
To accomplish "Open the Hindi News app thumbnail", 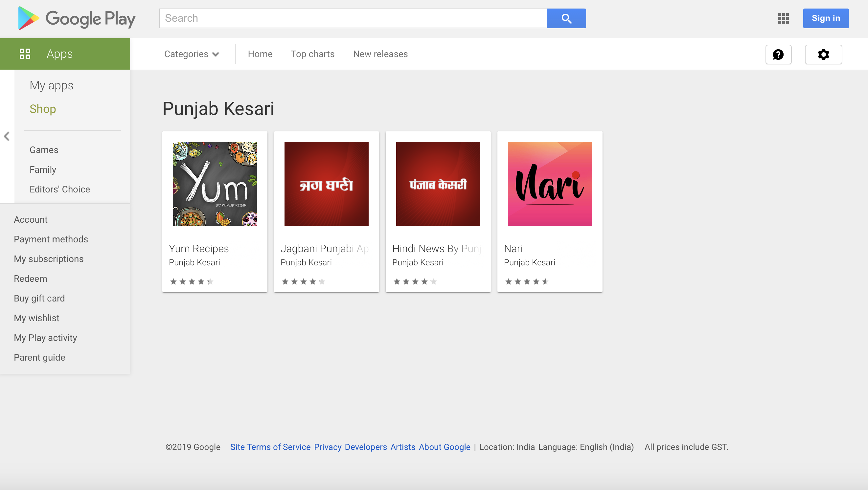I will pos(438,184).
